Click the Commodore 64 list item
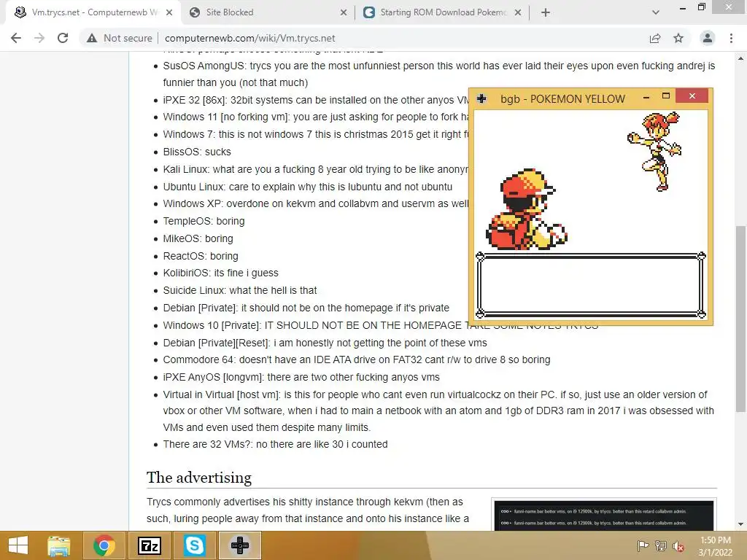 (356, 359)
